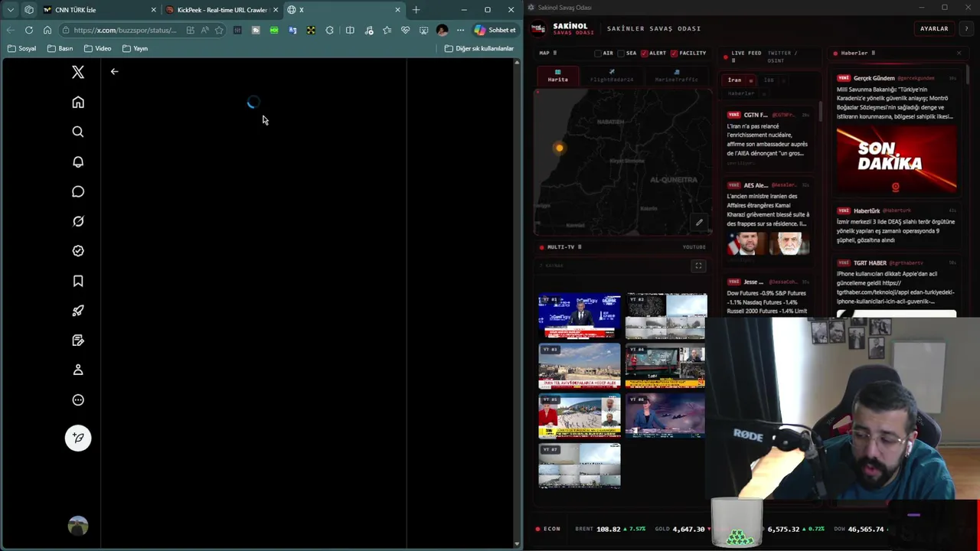980x551 pixels.
Task: Close Haberler panel
Action: click(959, 53)
